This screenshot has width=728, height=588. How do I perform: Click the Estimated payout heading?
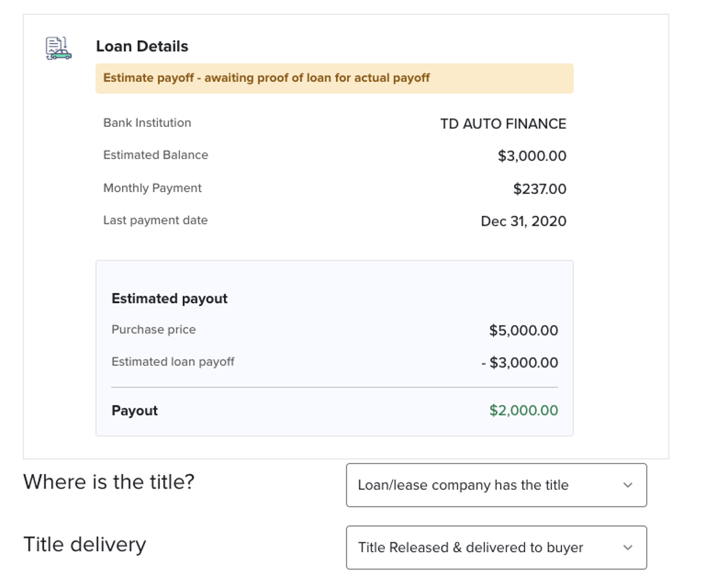click(170, 299)
